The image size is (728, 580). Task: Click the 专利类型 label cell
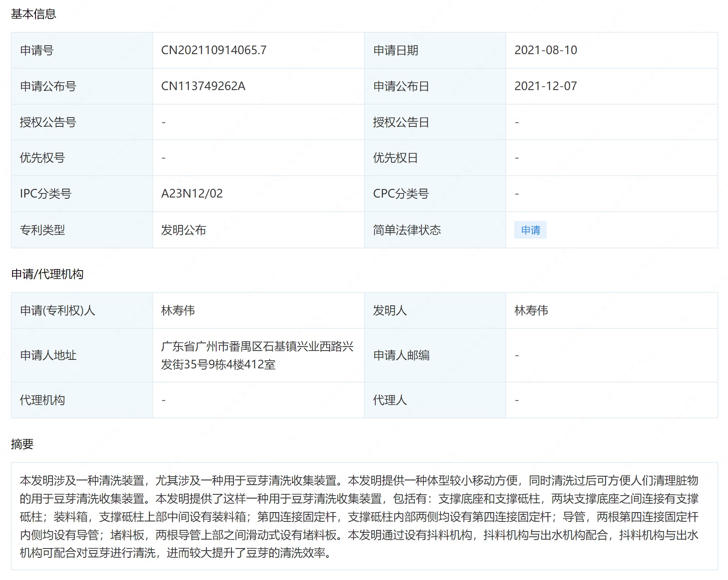click(x=82, y=230)
